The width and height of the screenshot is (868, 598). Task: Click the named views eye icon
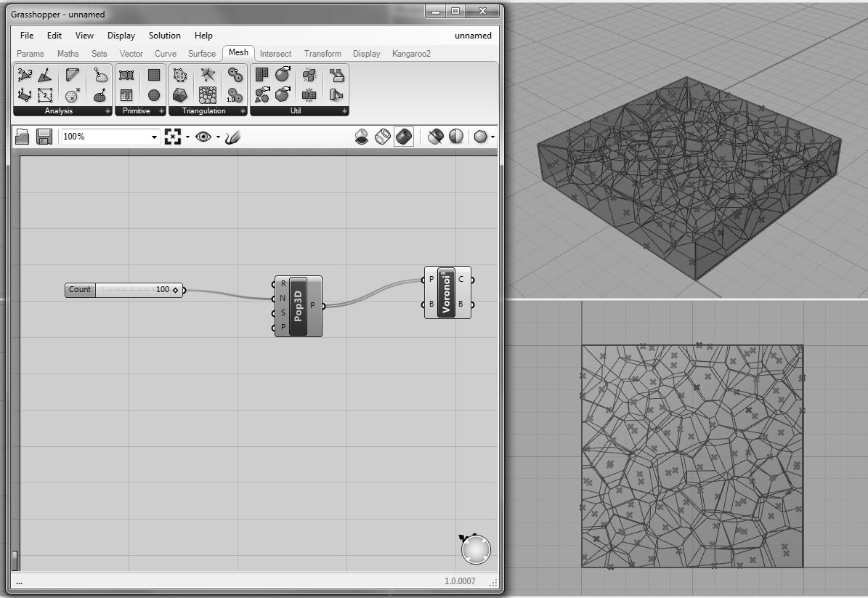203,137
